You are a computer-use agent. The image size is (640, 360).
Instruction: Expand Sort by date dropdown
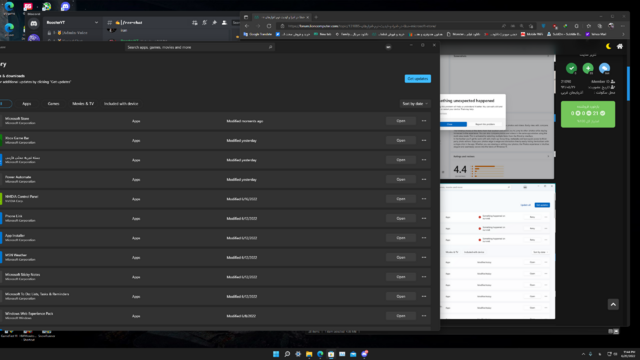coord(415,104)
